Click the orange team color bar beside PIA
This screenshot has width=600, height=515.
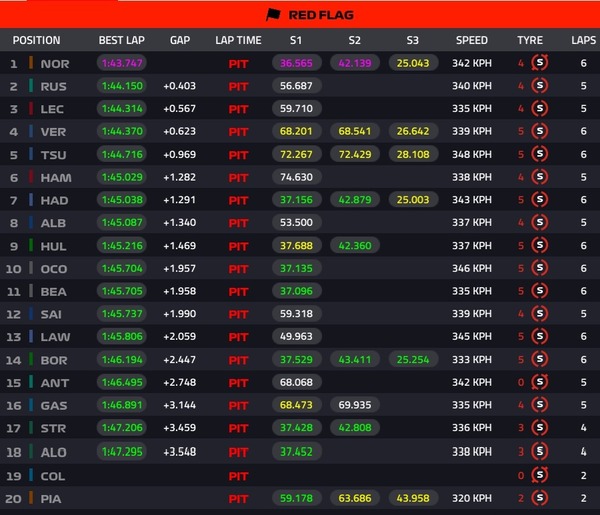coord(31,498)
